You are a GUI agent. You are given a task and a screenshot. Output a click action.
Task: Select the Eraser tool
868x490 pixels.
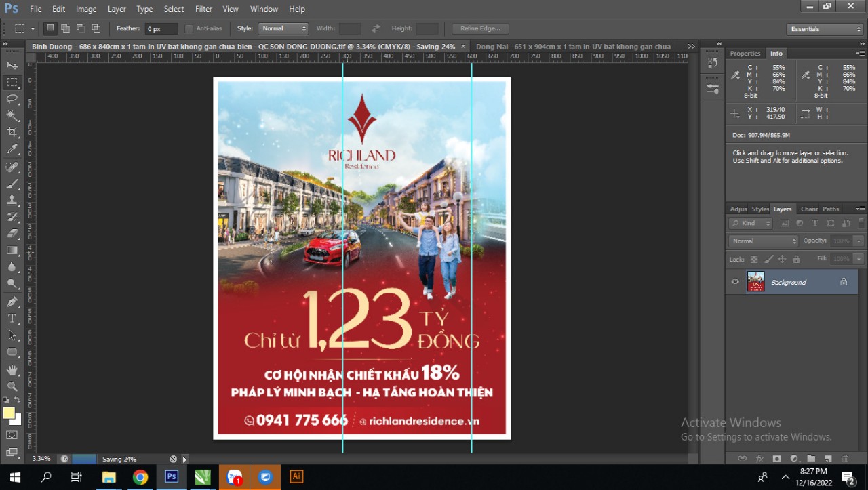pyautogui.click(x=12, y=234)
